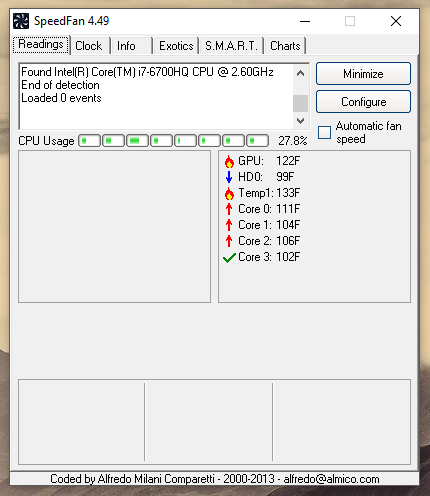Click the 27.8% CPU usage value
Screen dimensions: 430x496
coord(293,141)
